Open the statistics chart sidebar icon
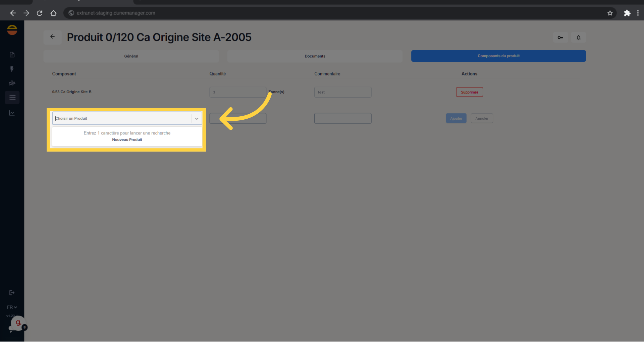This screenshot has width=644, height=362. coord(12,113)
